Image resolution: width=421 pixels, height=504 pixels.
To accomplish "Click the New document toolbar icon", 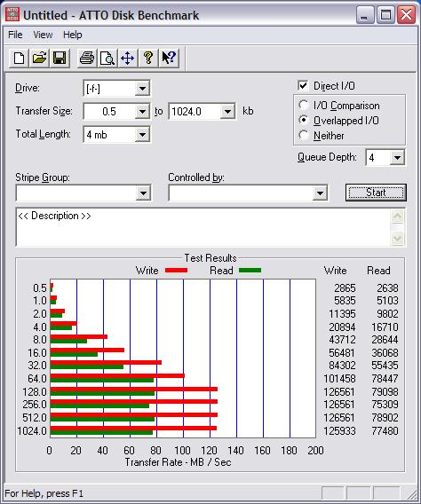I will [x=19, y=59].
